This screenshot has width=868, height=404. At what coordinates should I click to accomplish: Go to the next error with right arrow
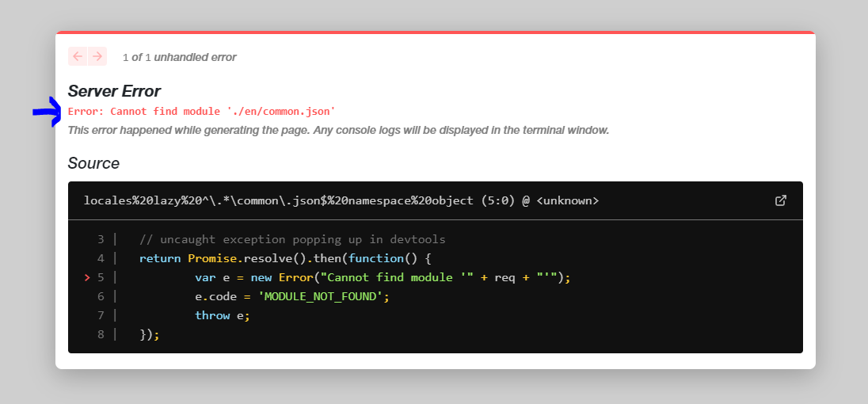point(97,56)
